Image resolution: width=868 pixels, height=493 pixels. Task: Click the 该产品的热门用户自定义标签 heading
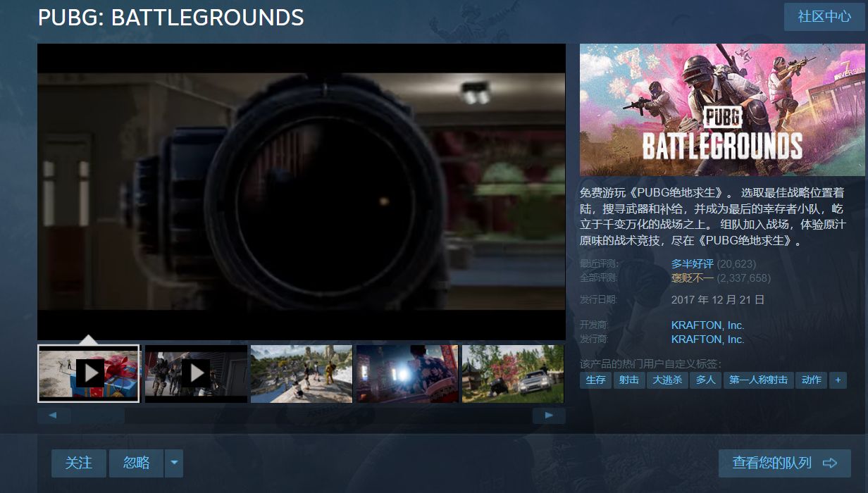pos(651,364)
